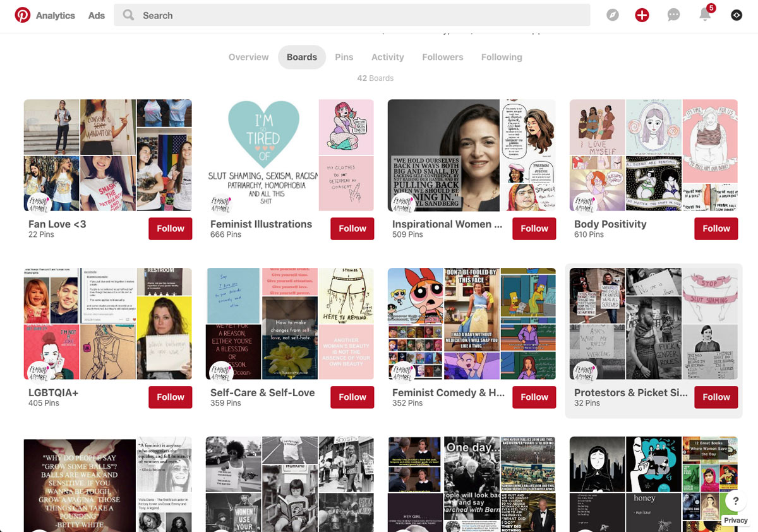Viewport: 758px width, 532px height.
Task: Follow the Feminist Illustrations board
Action: (352, 229)
